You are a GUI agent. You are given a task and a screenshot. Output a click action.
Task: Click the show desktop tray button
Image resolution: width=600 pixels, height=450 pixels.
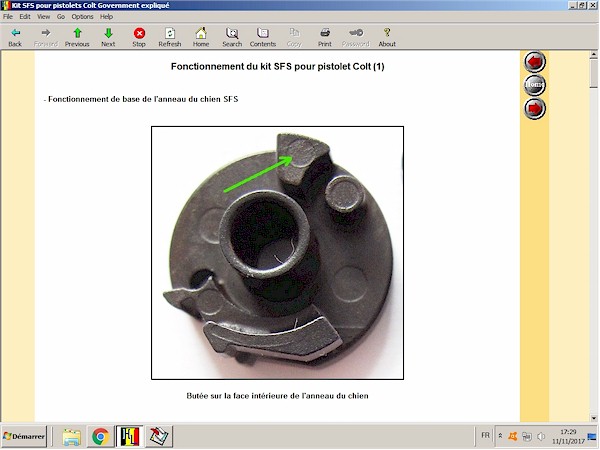coord(592,436)
